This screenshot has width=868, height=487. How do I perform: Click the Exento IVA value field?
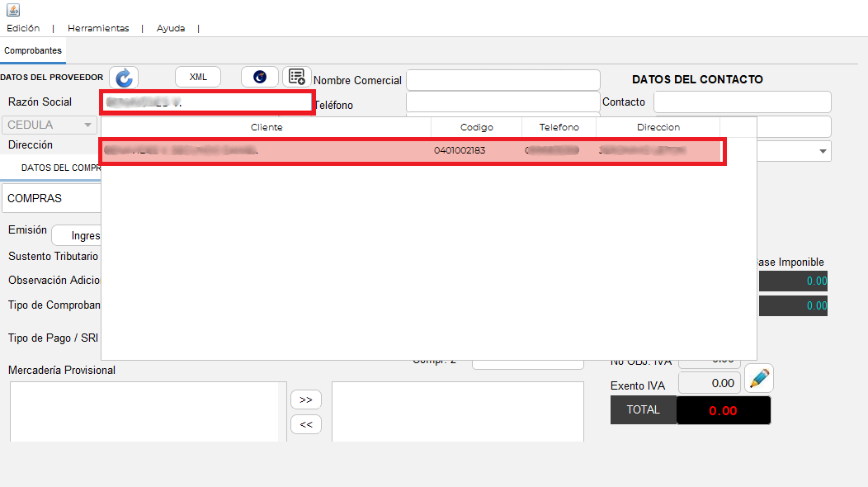pos(709,383)
